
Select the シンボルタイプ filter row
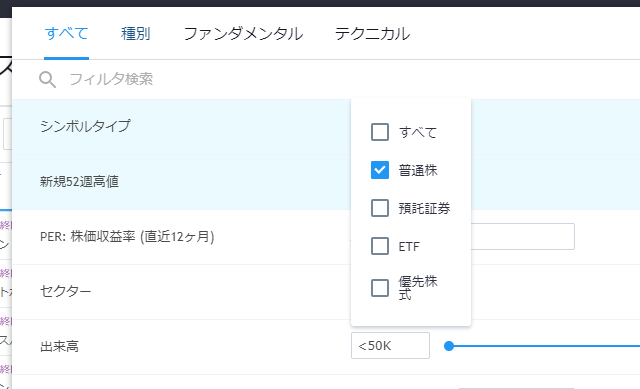pyautogui.click(x=181, y=127)
